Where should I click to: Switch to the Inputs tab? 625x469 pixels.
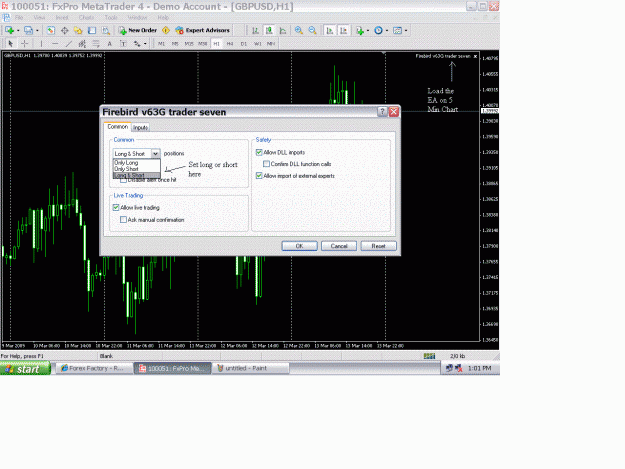[140, 128]
